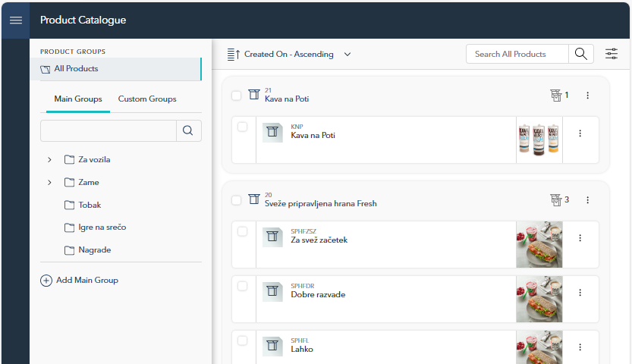The image size is (632, 364).
Task: Check the Lahko product checkbox
Action: coord(242,340)
